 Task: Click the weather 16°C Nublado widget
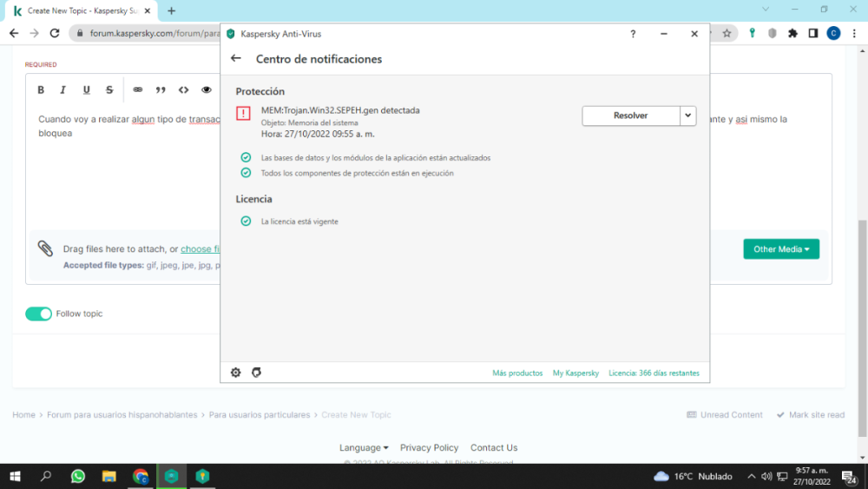click(x=693, y=476)
